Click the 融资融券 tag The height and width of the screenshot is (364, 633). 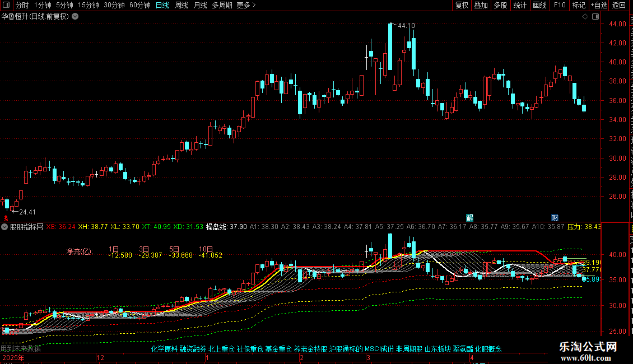click(193, 349)
